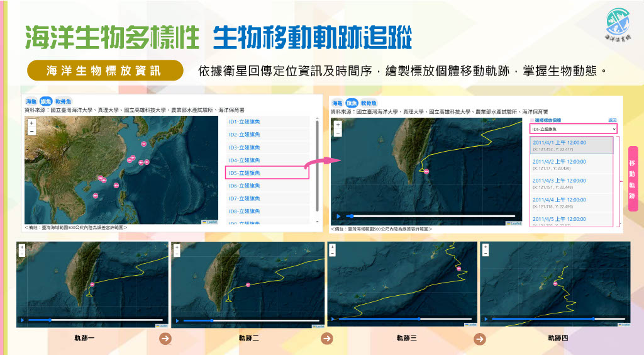The width and height of the screenshot is (644, 355).
Task: Play the ID5 trajectory animation
Action: pos(338,216)
